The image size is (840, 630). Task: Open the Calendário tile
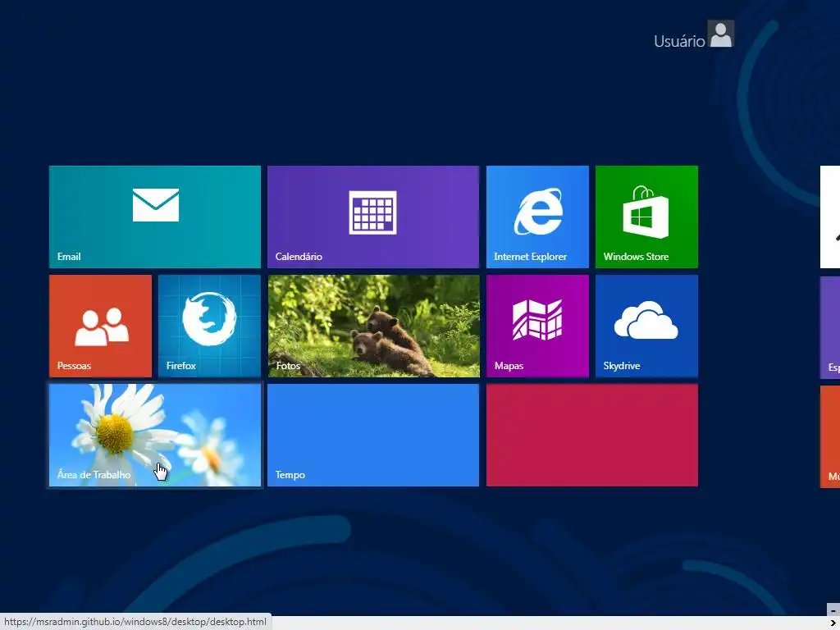(x=373, y=217)
